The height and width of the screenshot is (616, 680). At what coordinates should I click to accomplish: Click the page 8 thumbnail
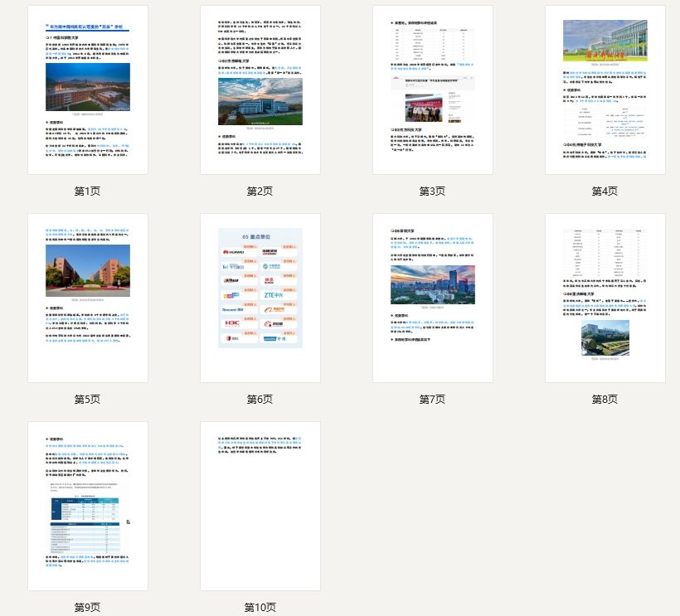[605, 298]
